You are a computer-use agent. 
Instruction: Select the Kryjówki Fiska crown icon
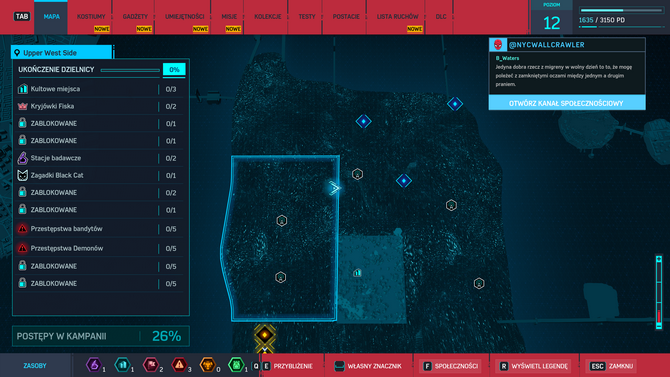pyautogui.click(x=23, y=106)
